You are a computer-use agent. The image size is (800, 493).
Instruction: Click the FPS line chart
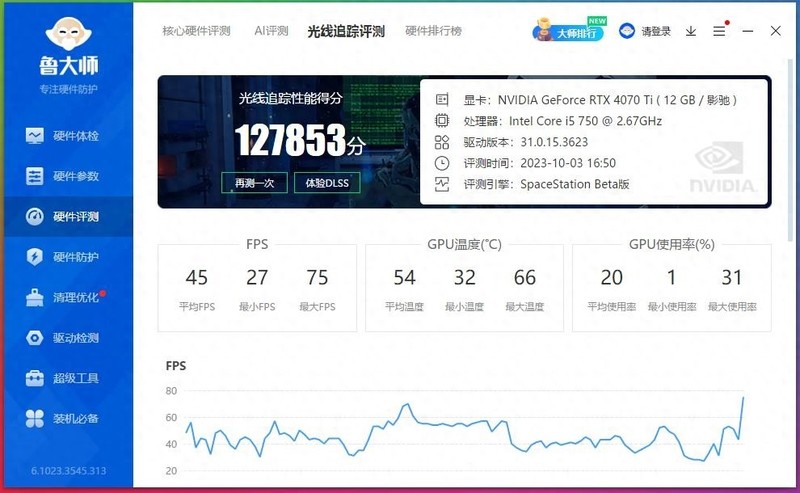pos(464,431)
